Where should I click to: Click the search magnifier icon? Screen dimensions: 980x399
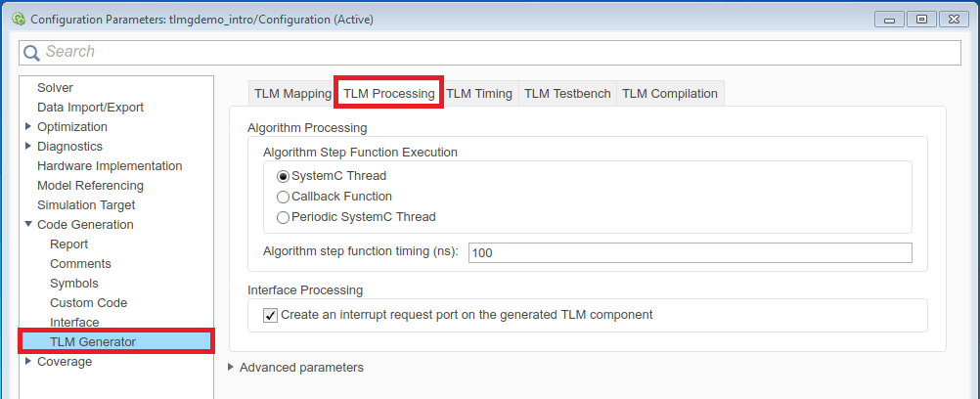pos(32,52)
